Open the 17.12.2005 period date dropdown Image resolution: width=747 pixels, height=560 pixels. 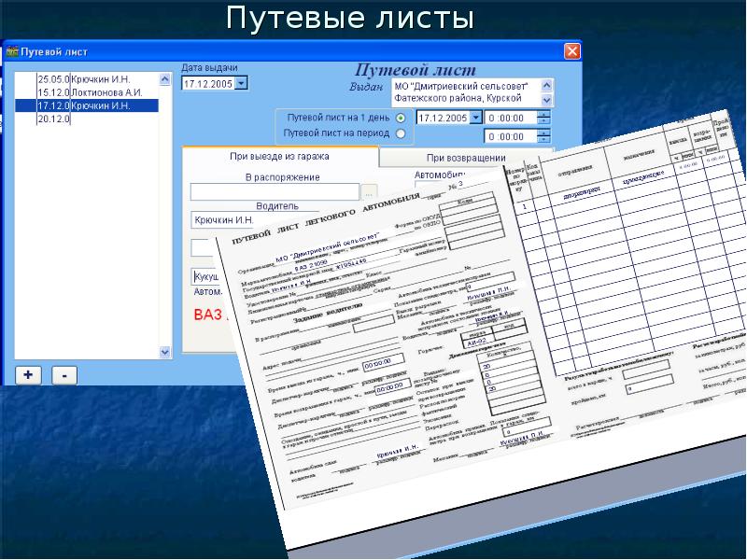[475, 118]
